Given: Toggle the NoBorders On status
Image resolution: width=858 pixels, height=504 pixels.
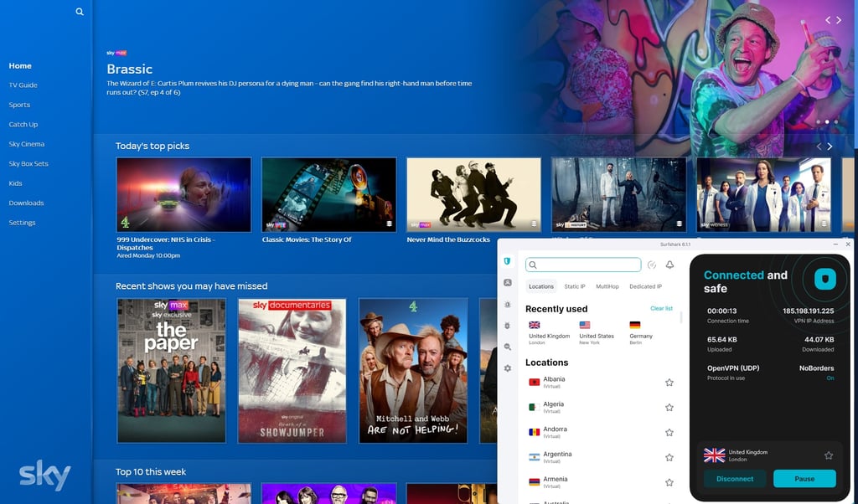Looking at the screenshot, I should point(830,378).
